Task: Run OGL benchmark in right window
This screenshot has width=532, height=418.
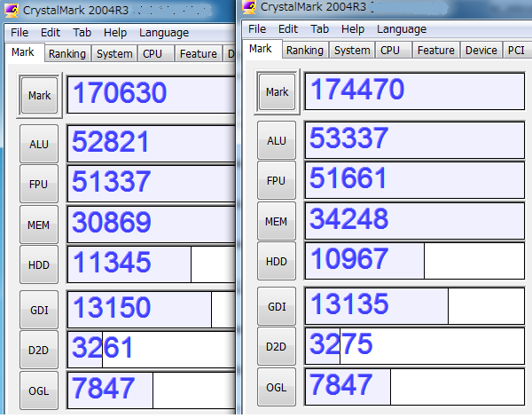Action: (277, 387)
